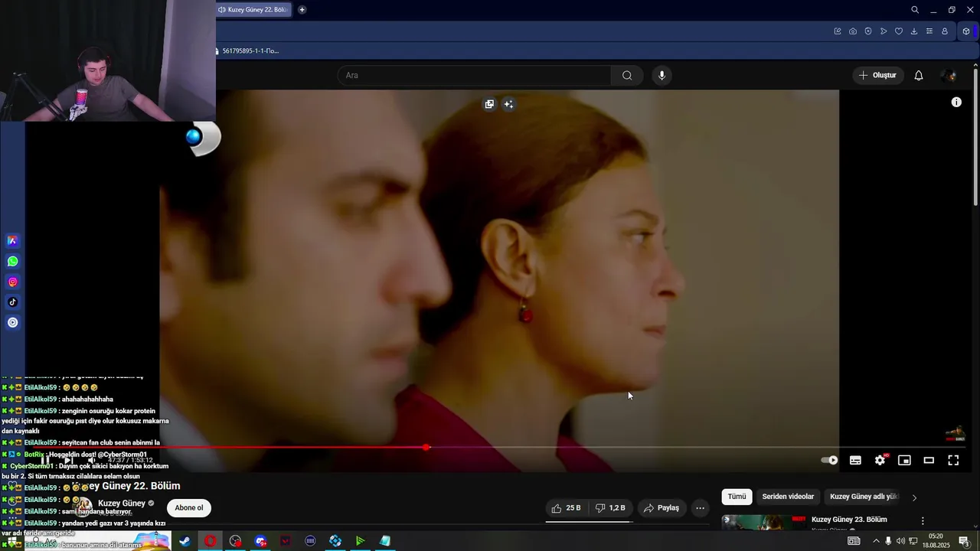Screen dimensions: 980x551
Task: Switch to miniplayer mode
Action: click(x=904, y=460)
